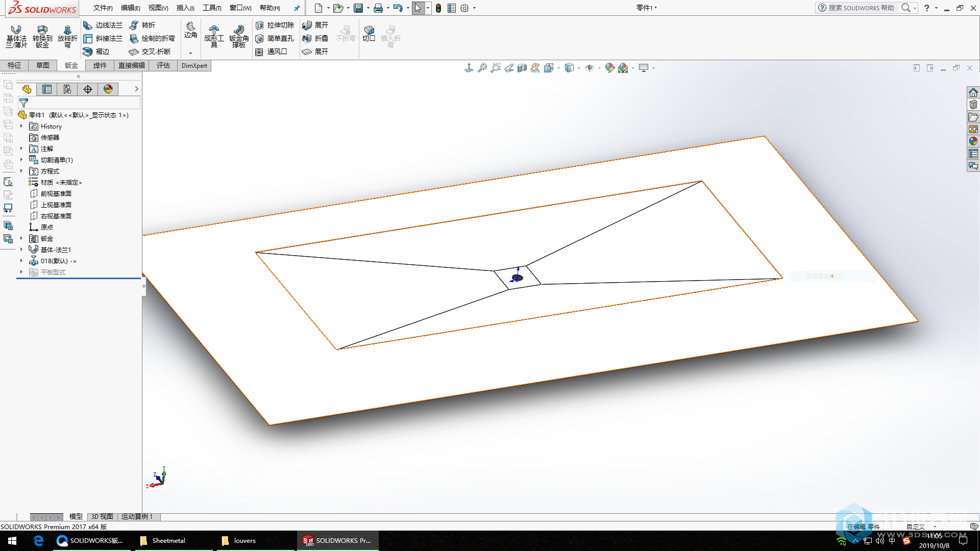Toggle the pin icon beside the menu bar
The image size is (980, 551).
[297, 8]
